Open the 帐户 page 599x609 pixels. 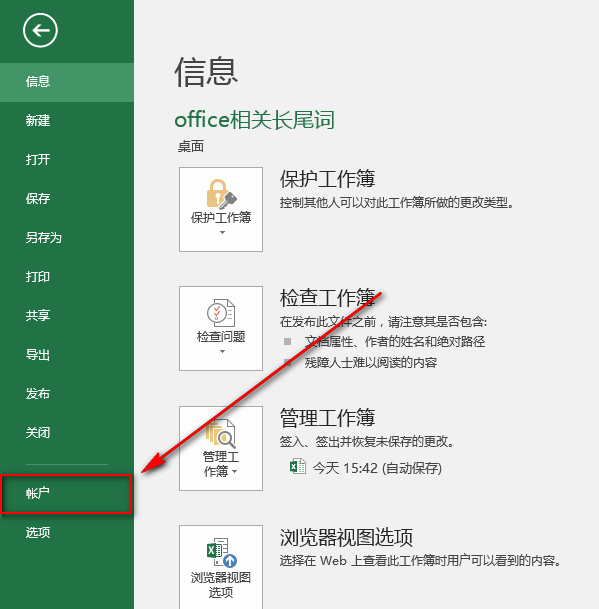67,494
